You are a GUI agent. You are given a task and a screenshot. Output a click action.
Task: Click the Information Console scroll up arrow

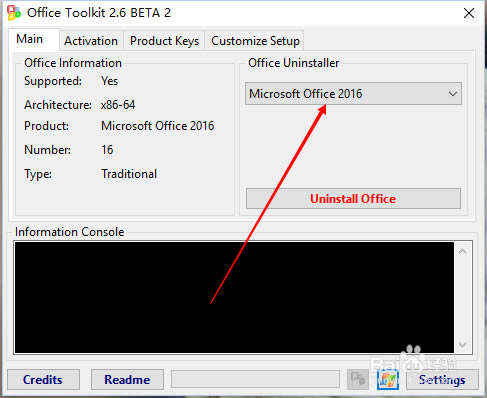click(463, 251)
